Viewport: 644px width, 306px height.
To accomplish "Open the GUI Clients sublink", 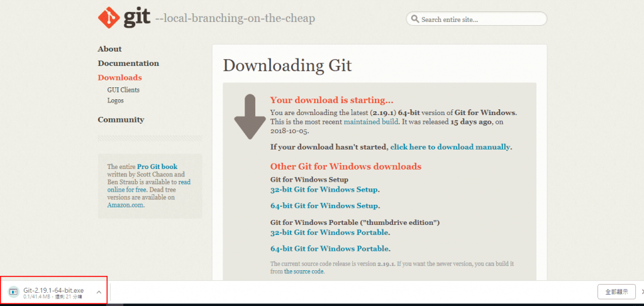I will (124, 90).
